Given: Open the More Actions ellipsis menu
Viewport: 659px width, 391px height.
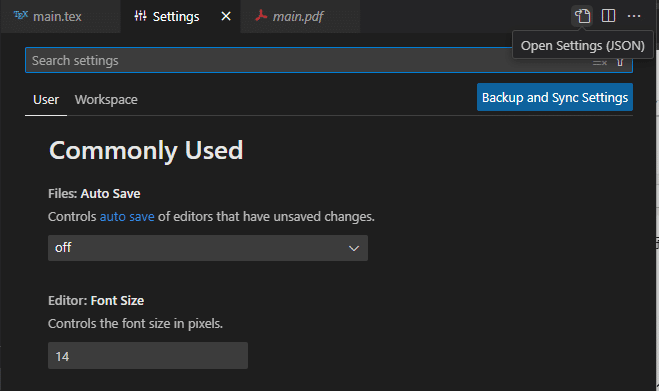Looking at the screenshot, I should (634, 16).
